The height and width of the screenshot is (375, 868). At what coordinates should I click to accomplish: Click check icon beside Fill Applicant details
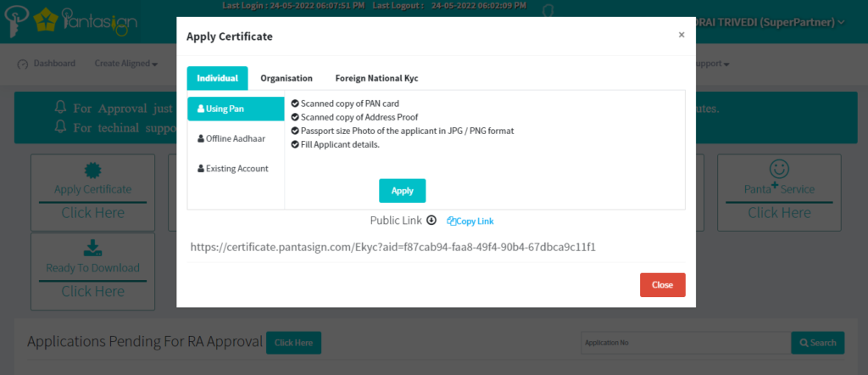point(295,145)
